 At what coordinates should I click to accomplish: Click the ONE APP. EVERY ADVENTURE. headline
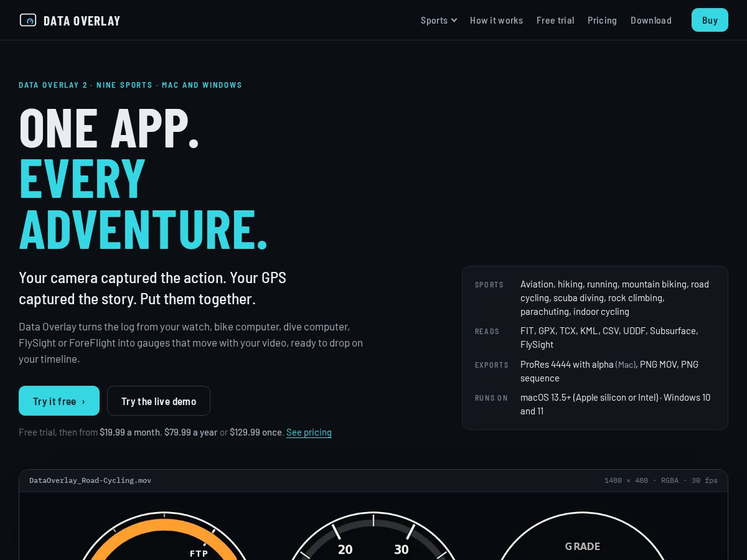pyautogui.click(x=143, y=178)
